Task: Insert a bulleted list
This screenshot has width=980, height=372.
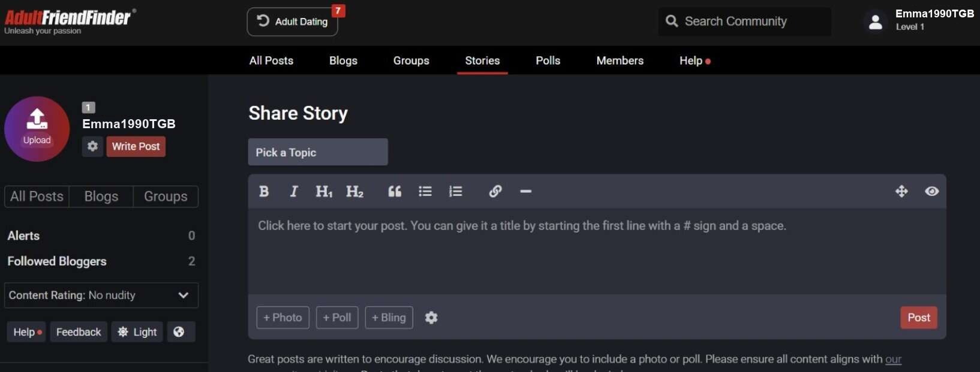Action: click(x=425, y=191)
